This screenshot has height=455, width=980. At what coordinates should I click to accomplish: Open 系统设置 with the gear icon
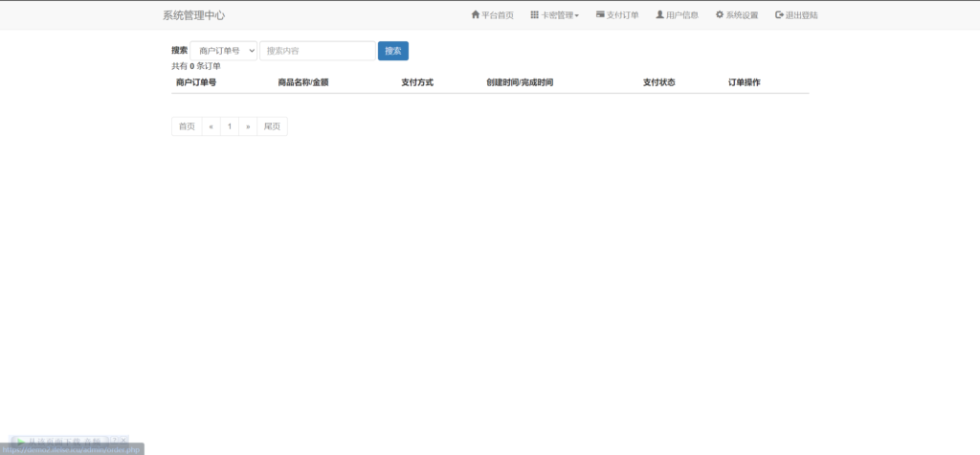tap(737, 15)
